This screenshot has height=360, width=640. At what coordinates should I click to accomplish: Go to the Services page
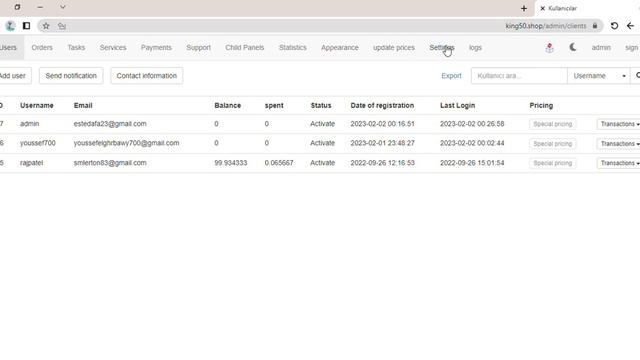pyautogui.click(x=113, y=48)
